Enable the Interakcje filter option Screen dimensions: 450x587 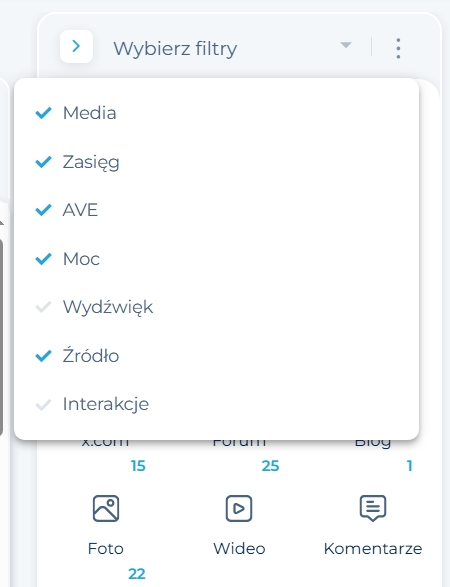pyautogui.click(x=216, y=404)
